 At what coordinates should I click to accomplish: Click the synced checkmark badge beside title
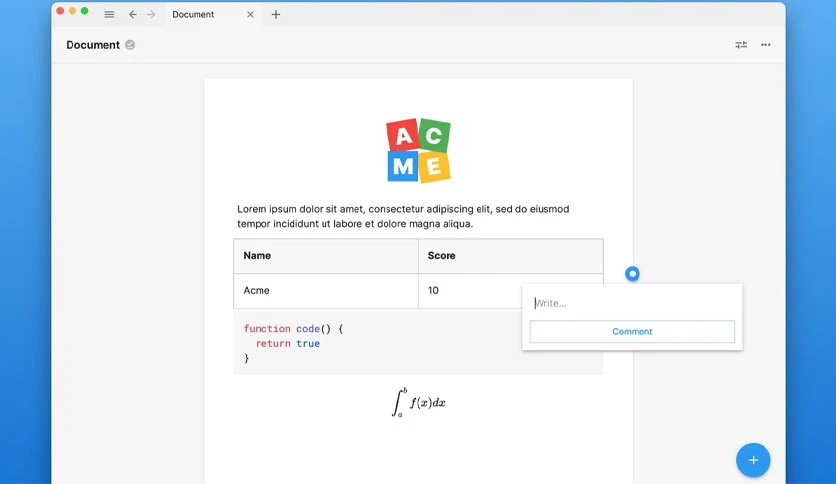coord(130,45)
